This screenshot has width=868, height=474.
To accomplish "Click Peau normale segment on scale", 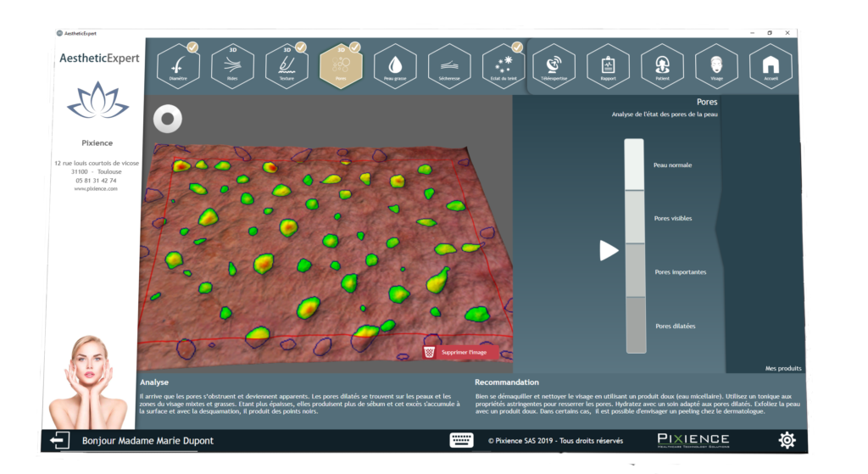I will [x=634, y=165].
